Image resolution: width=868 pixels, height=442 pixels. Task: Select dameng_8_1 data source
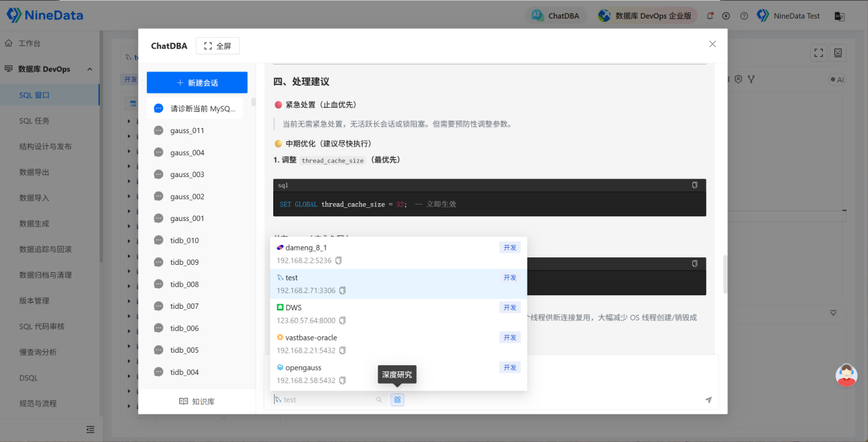pos(398,254)
